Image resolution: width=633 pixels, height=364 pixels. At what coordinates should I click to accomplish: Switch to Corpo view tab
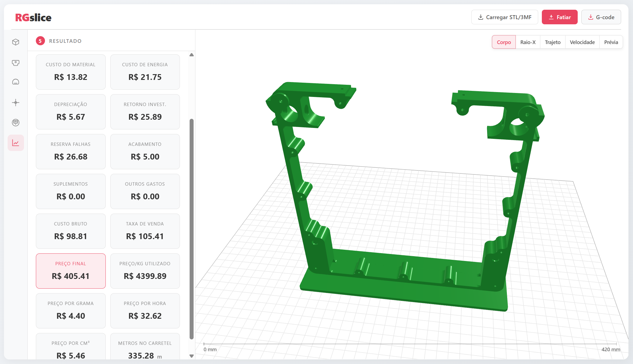coord(504,42)
